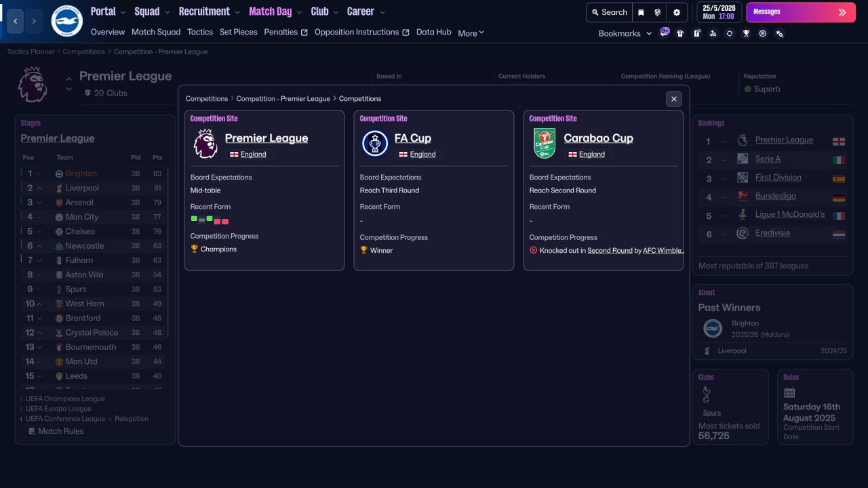This screenshot has height=488, width=868.
Task: Click the Premier League recent form indicators
Action: [210, 220]
